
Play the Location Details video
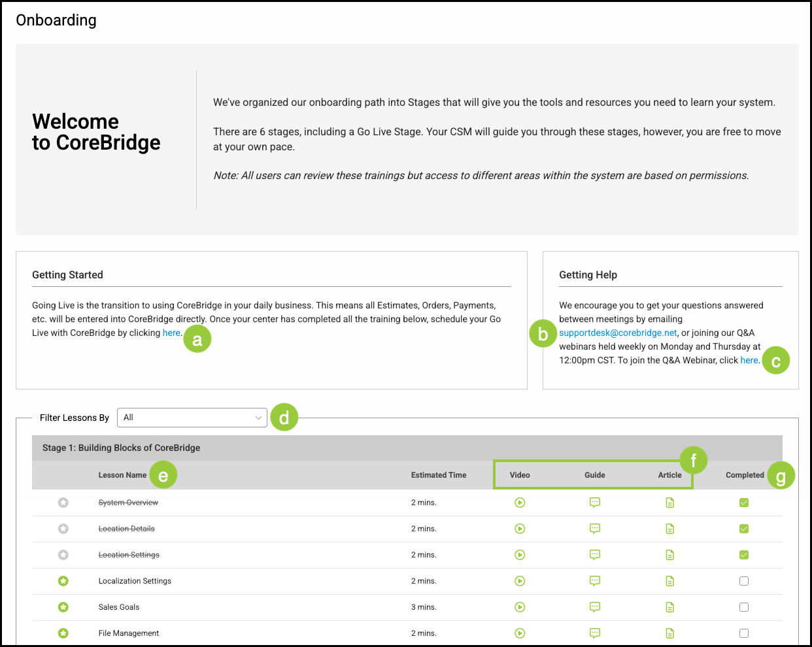[x=520, y=529]
